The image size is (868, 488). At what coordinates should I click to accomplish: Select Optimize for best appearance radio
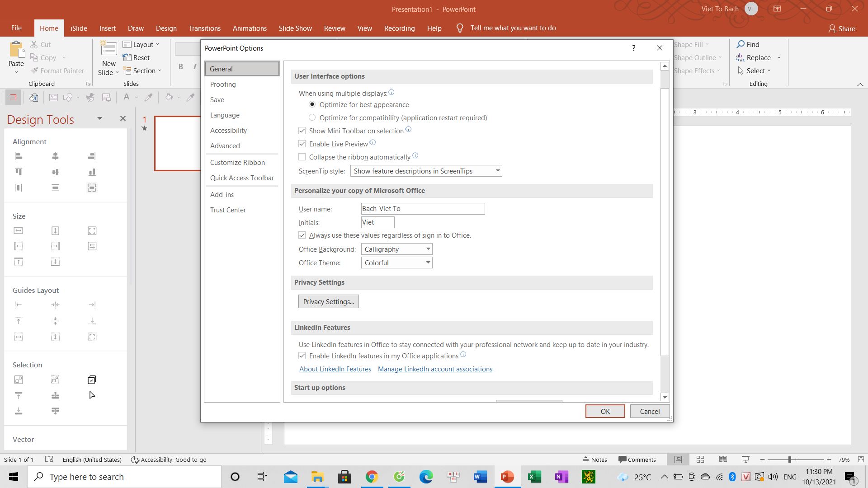pyautogui.click(x=312, y=104)
